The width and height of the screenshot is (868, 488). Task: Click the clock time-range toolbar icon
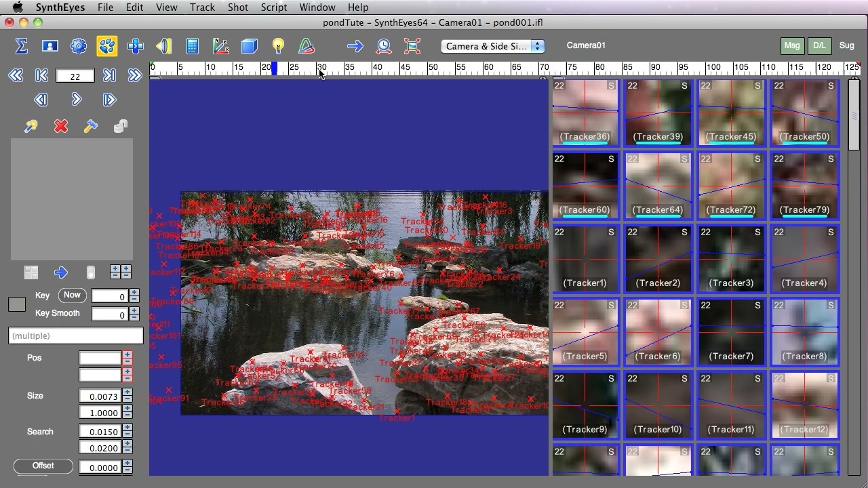pyautogui.click(x=384, y=46)
